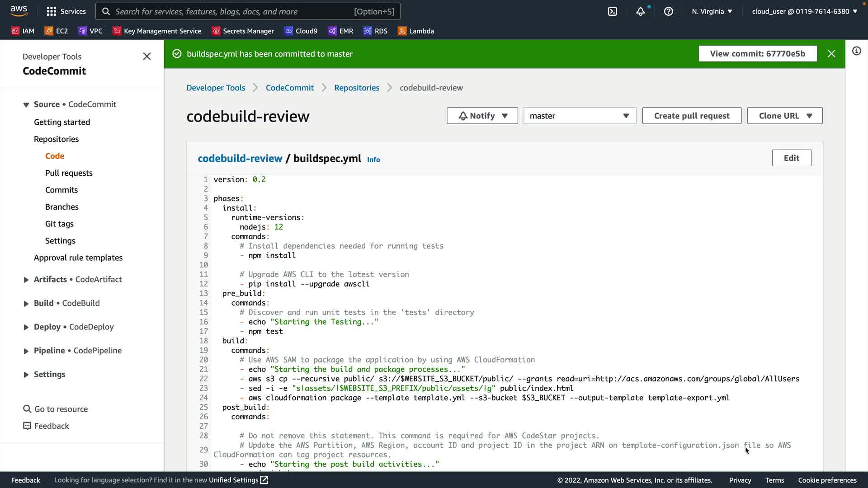Open the CloudShell terminal icon
868x488 pixels.
(613, 11)
